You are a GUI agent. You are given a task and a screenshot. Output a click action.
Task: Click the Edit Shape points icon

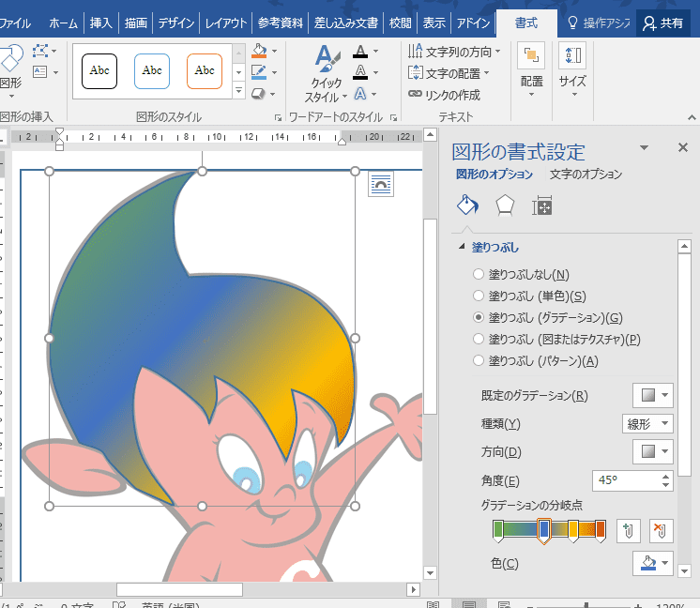[x=40, y=51]
